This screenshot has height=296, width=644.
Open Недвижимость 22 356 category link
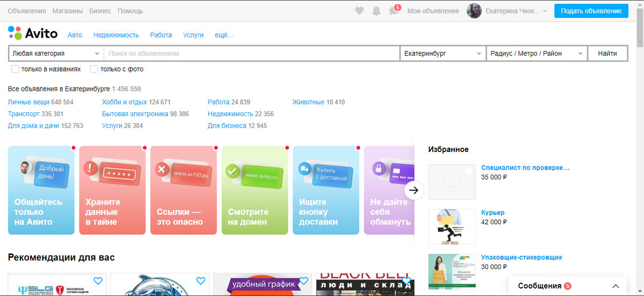230,114
